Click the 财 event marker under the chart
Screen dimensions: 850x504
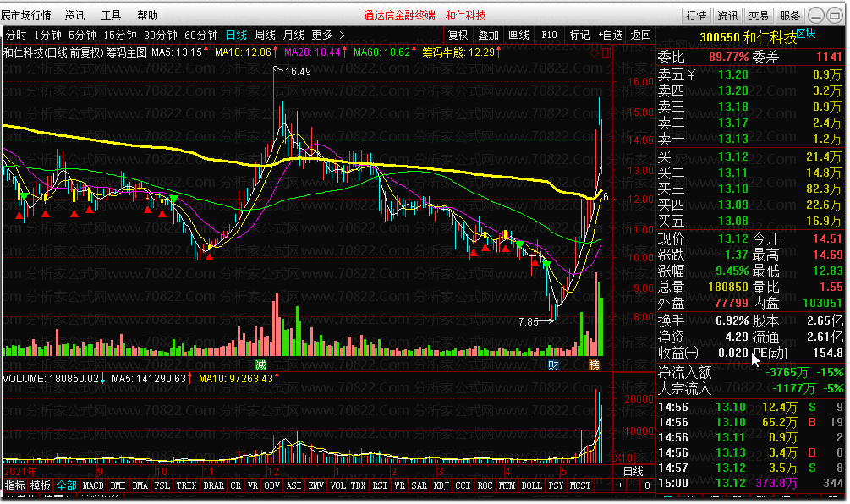[553, 364]
